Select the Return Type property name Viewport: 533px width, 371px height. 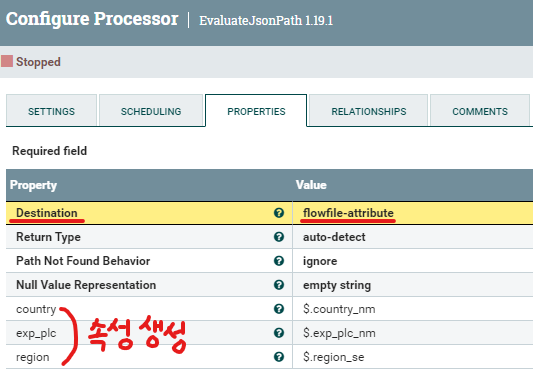click(48, 237)
